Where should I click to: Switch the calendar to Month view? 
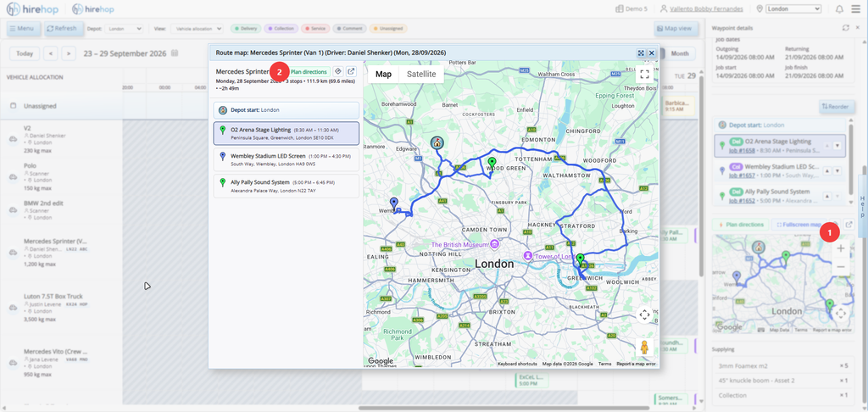[x=680, y=53]
